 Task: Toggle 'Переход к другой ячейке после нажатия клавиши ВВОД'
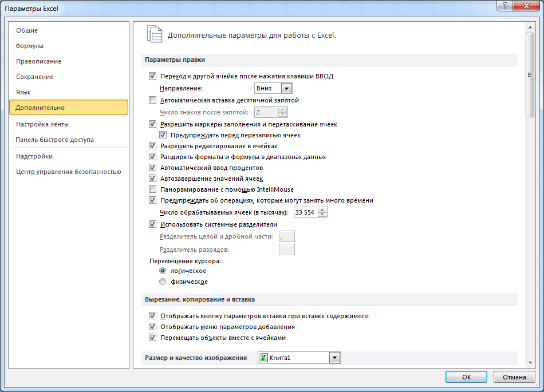[153, 76]
